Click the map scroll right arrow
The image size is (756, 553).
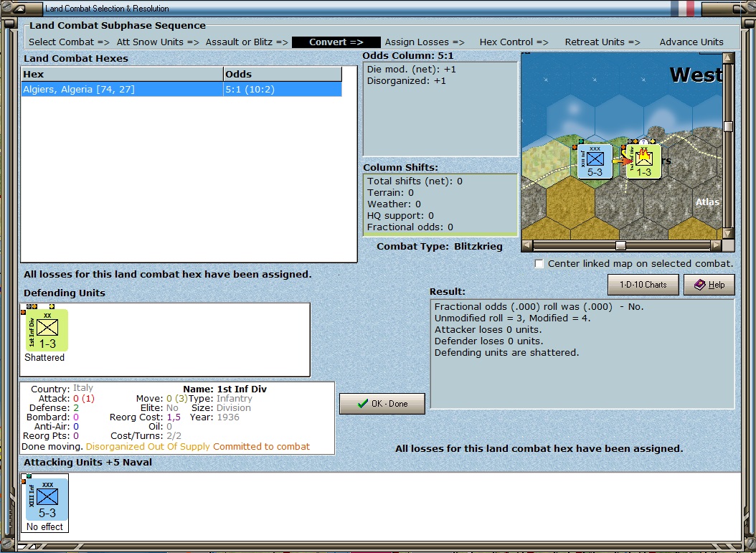click(x=716, y=245)
